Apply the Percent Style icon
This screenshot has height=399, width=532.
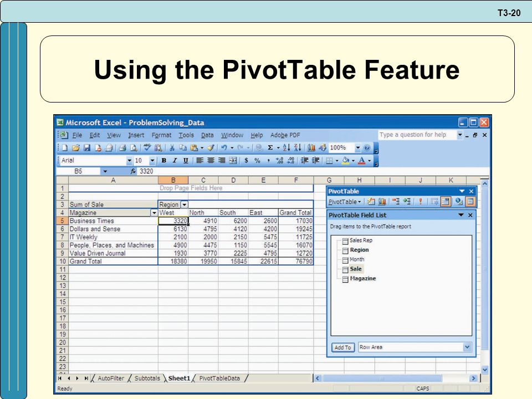click(257, 161)
